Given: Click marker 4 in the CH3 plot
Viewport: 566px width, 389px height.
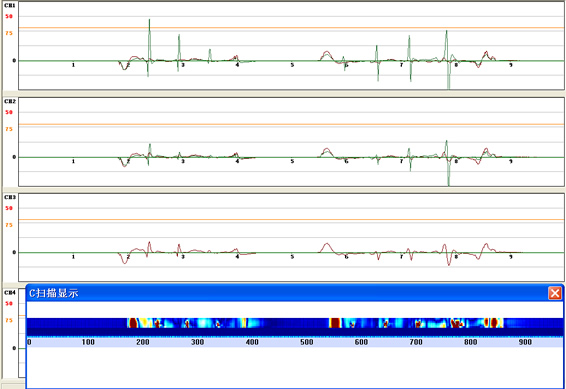Looking at the screenshot, I should pos(237,257).
